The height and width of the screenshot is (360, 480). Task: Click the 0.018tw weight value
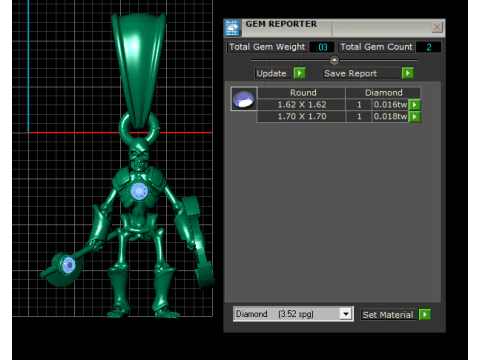point(390,117)
